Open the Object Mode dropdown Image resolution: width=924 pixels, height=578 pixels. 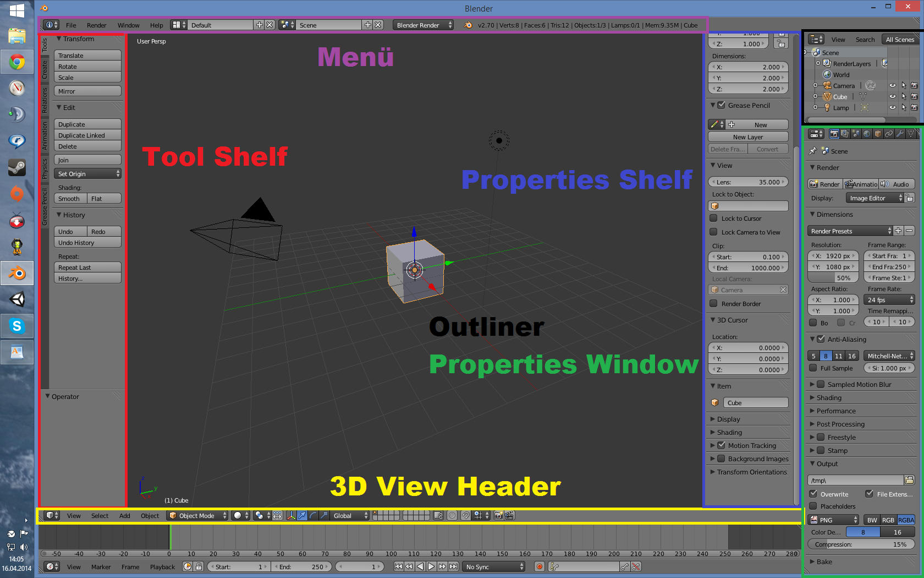click(x=197, y=516)
